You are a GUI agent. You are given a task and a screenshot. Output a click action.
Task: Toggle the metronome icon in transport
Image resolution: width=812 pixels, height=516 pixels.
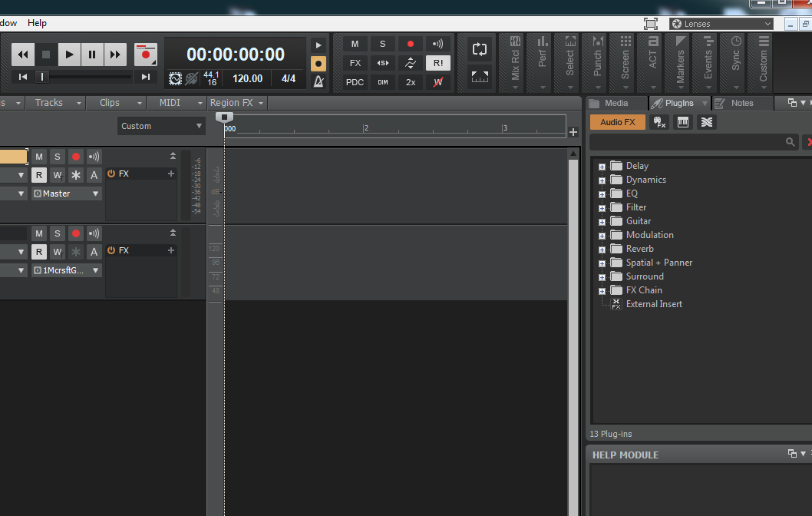point(319,81)
